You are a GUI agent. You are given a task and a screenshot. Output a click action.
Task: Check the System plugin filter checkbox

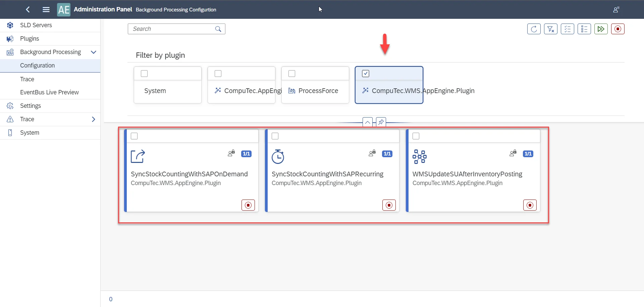(144, 74)
